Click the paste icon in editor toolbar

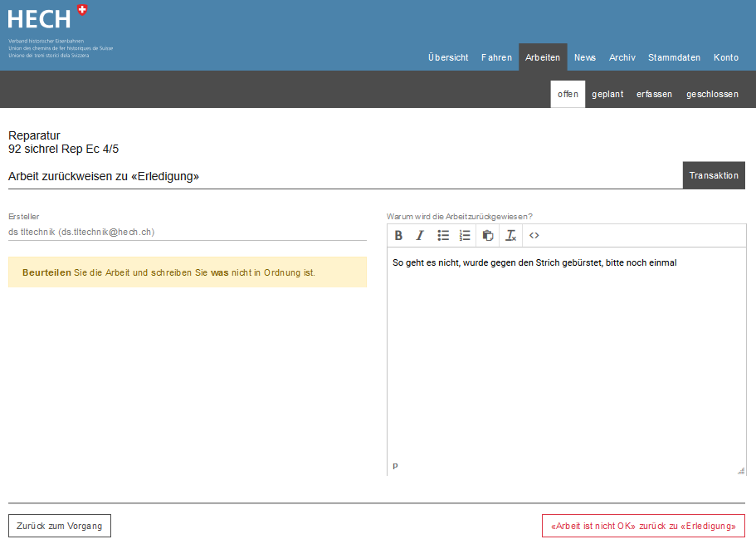[x=488, y=236]
